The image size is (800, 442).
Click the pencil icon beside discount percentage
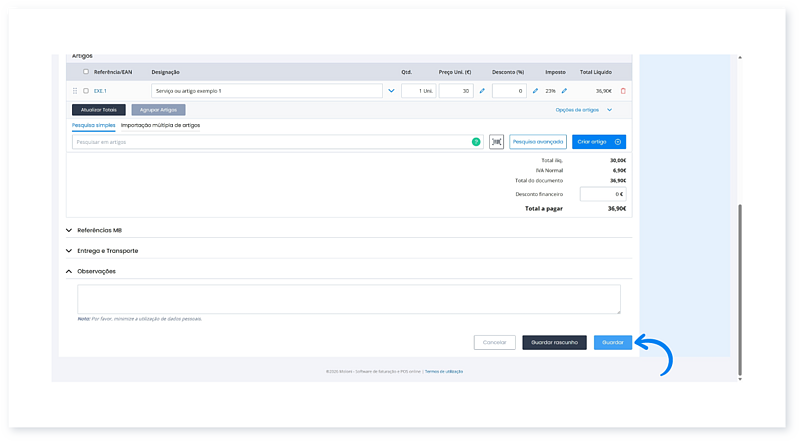(x=536, y=91)
